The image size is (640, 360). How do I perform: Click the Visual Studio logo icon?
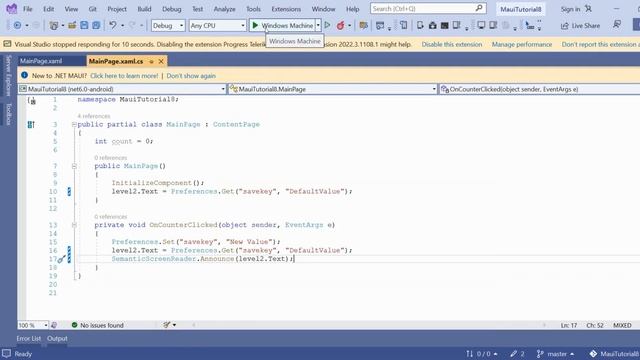point(11,9)
